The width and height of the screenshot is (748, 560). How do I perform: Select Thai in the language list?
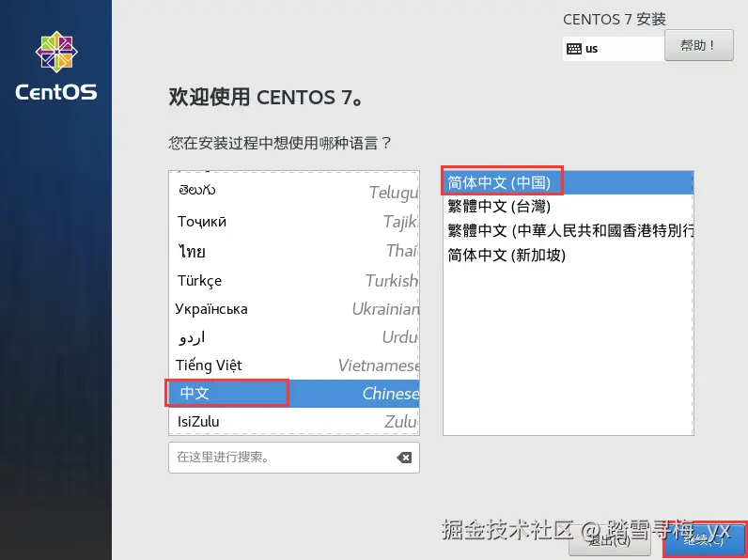tap(294, 251)
